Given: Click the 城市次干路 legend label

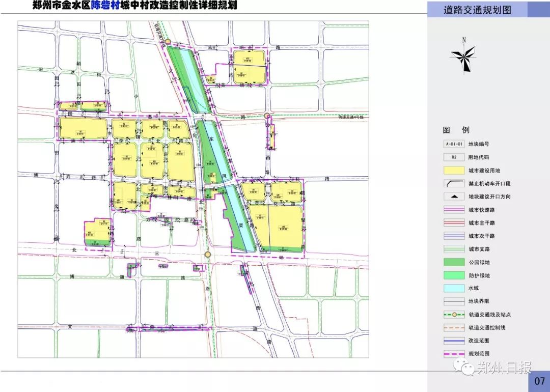Looking at the screenshot, I should coord(482,236).
